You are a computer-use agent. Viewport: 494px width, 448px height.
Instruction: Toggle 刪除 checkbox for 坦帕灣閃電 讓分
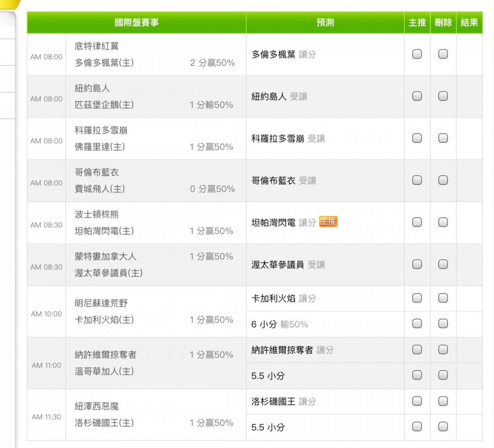pyautogui.click(x=443, y=222)
